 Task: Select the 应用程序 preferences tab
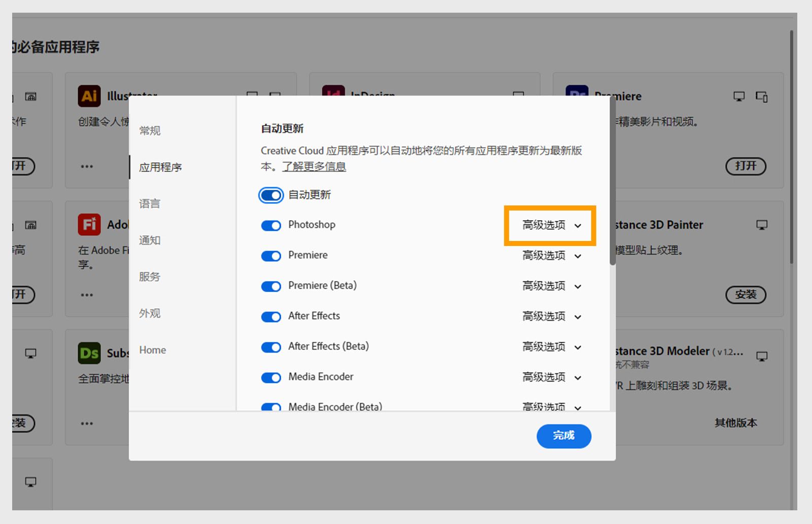[160, 167]
